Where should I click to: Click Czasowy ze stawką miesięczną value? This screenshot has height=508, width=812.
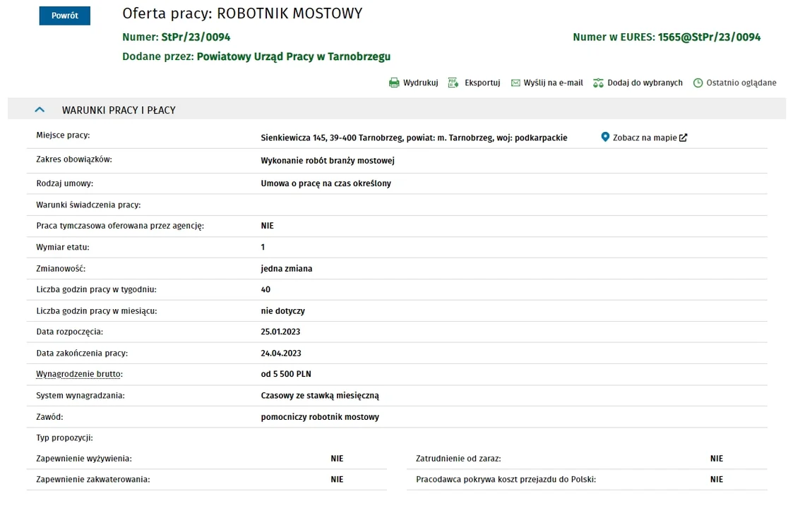(320, 396)
